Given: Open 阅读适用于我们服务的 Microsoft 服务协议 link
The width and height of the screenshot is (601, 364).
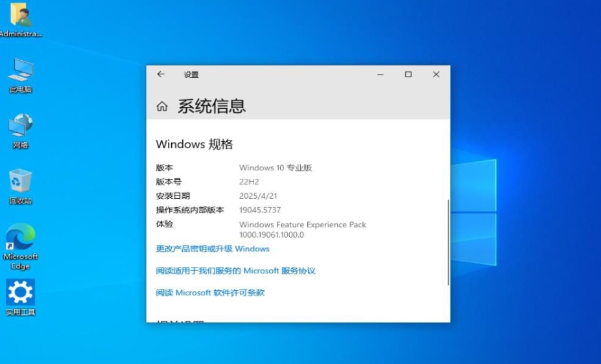Looking at the screenshot, I should (235, 271).
